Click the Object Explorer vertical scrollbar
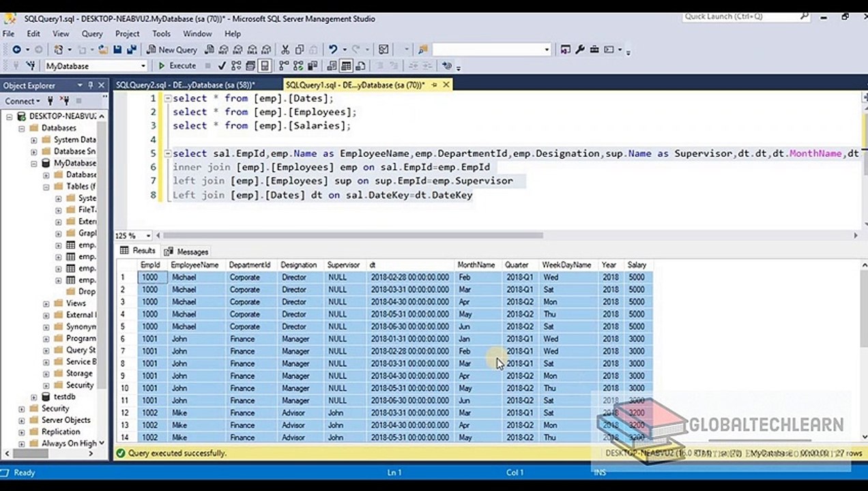The image size is (868, 491). click(x=102, y=280)
